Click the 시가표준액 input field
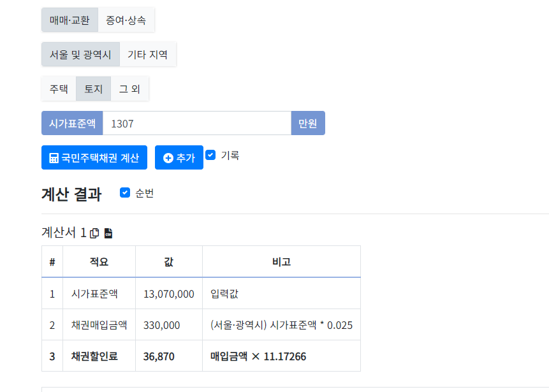The height and width of the screenshot is (392, 549). [x=197, y=123]
